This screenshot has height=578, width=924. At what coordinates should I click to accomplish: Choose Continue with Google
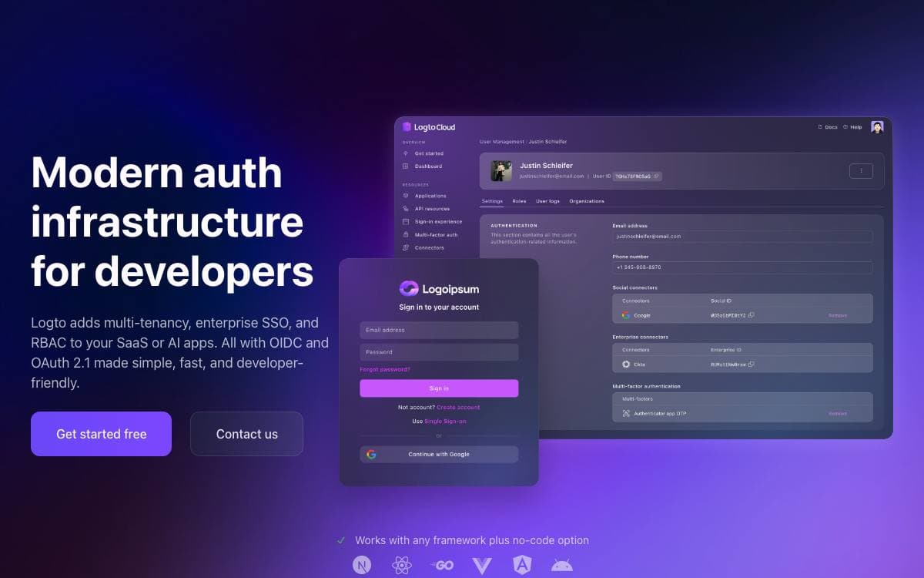click(x=439, y=455)
